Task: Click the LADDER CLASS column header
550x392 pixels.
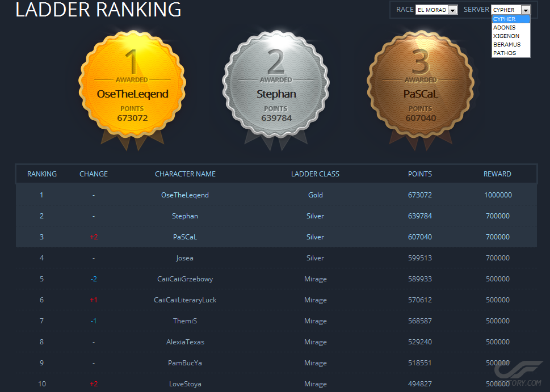Action: click(316, 174)
